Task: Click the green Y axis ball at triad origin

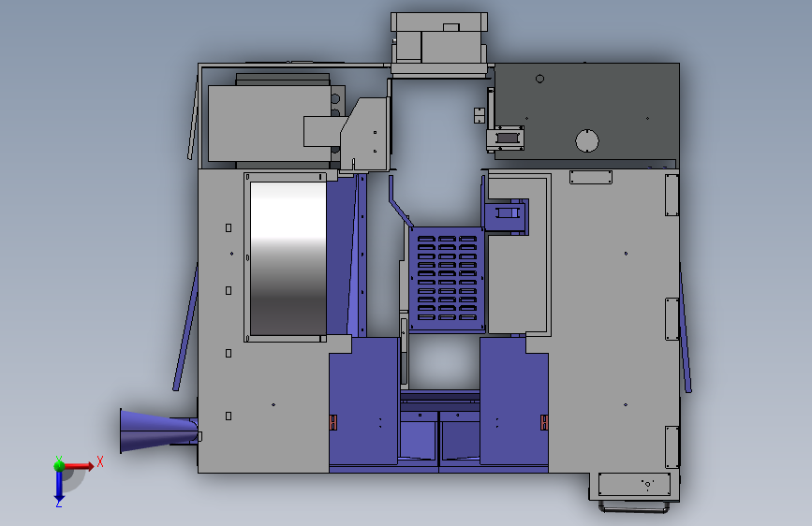Action: tap(59, 465)
